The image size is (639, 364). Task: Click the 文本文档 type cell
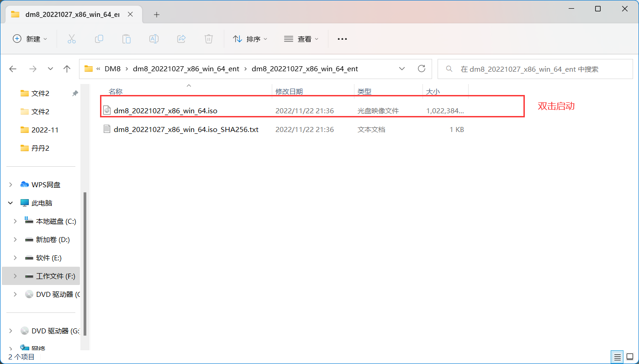[371, 129]
